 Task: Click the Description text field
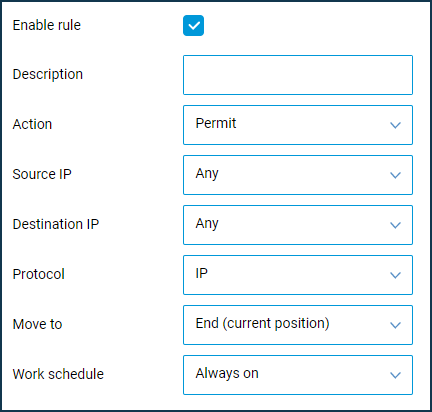[x=298, y=75]
